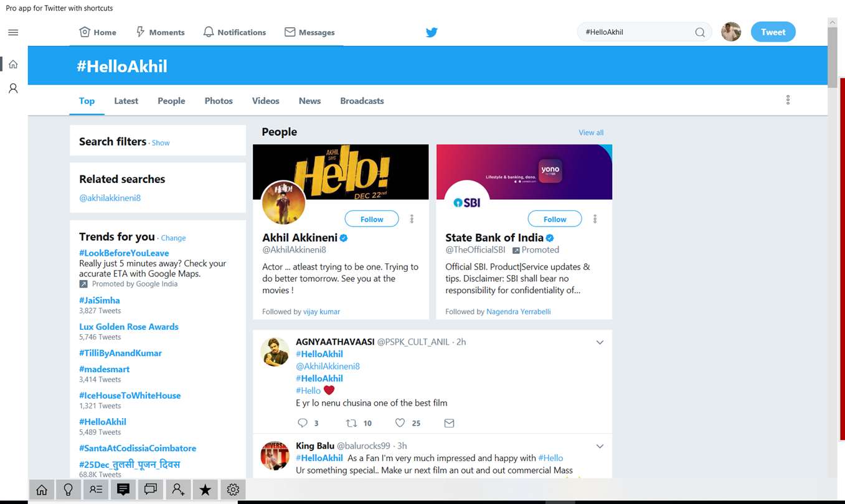This screenshot has height=504, width=845.
Task: Expand the chevron menu on King Balu's tweet
Action: (600, 446)
